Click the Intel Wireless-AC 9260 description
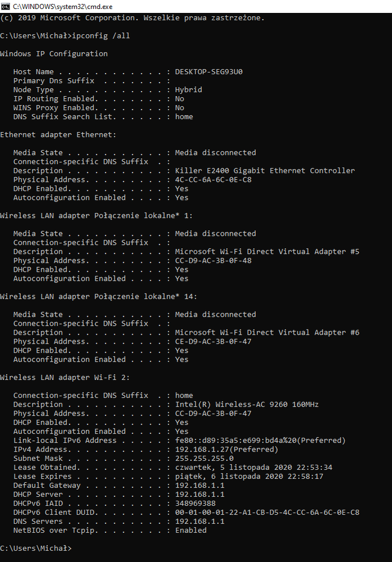 click(247, 405)
